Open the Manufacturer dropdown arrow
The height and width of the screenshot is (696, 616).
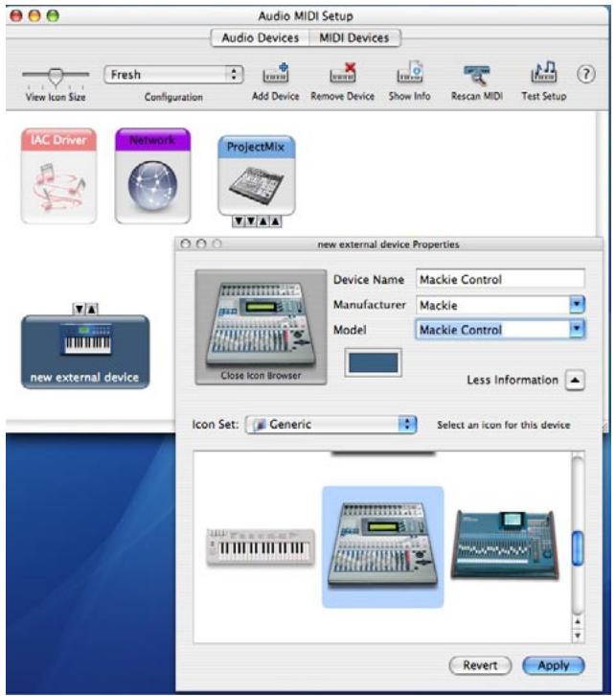point(577,305)
